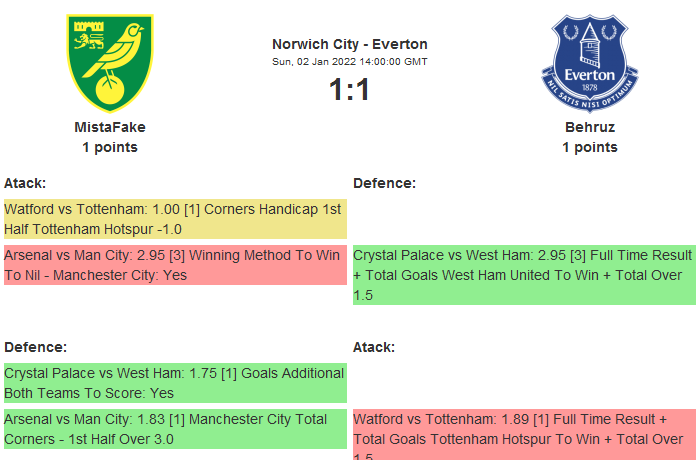700x460 pixels.
Task: Click the left top Atack heading
Action: tap(25, 183)
